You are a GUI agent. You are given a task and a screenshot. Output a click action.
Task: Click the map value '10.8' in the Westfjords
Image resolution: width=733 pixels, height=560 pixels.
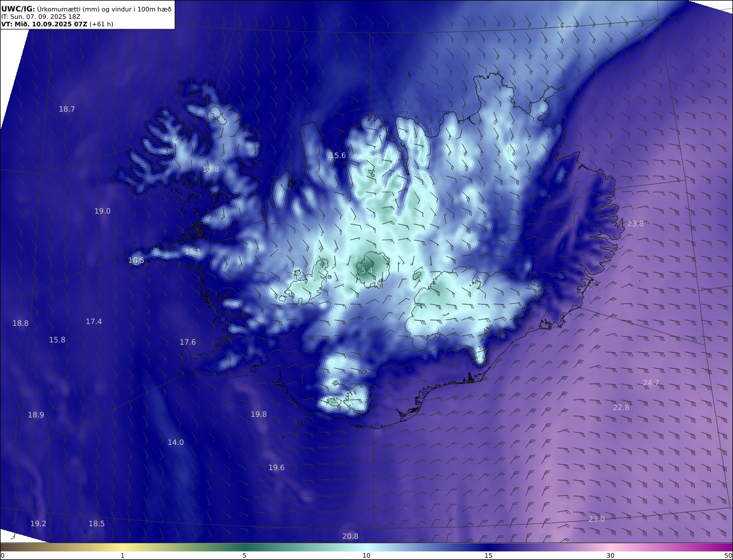click(x=210, y=169)
